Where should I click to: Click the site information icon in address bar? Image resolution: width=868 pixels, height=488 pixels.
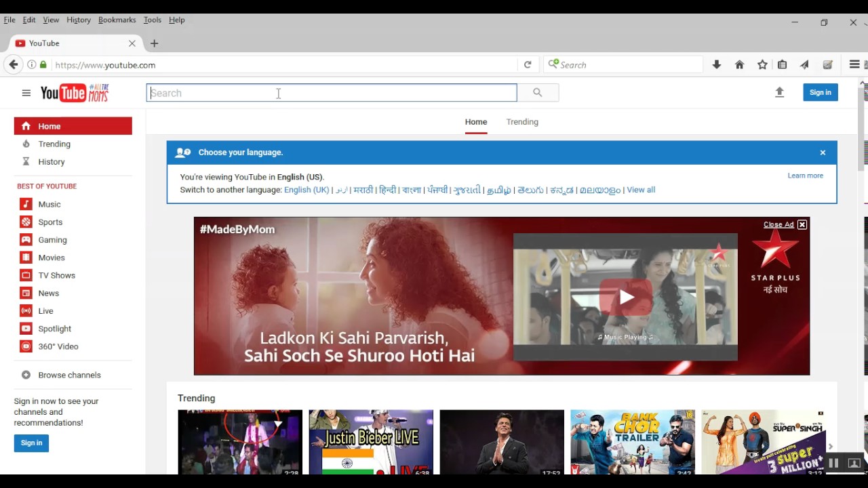(31, 65)
